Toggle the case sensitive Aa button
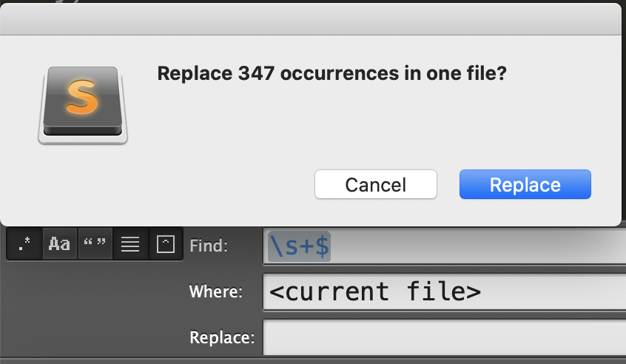The height and width of the screenshot is (364, 626). coord(59,244)
